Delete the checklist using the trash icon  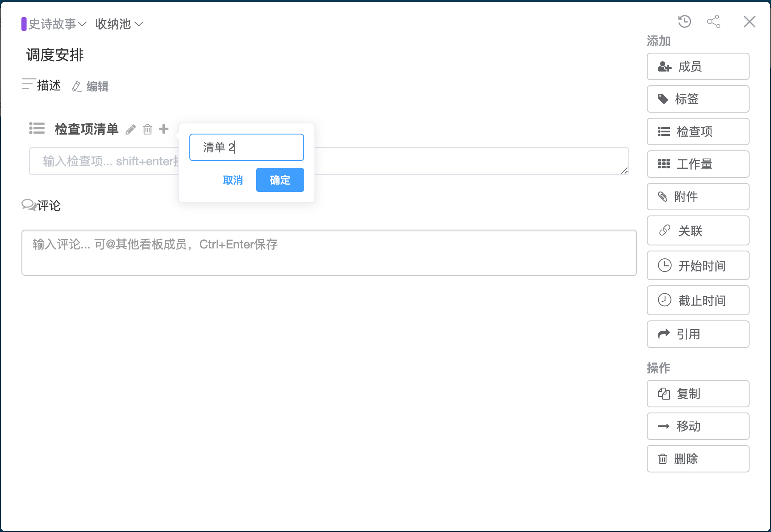pos(147,129)
